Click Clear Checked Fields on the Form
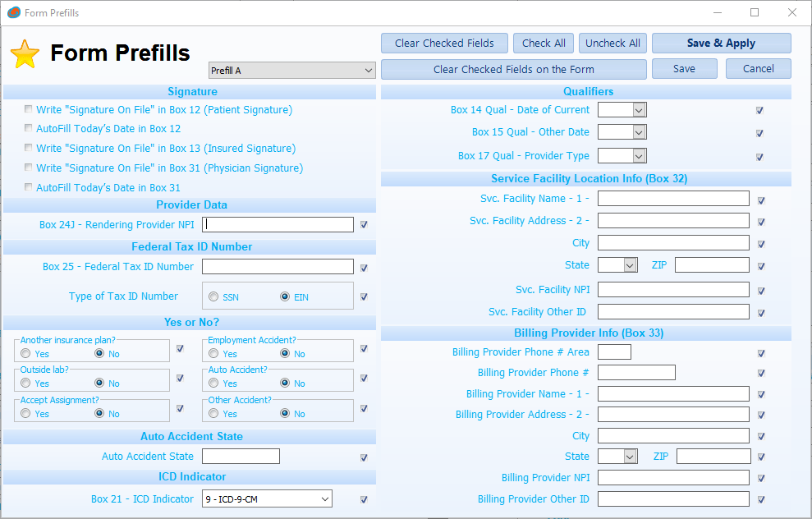 (x=513, y=69)
